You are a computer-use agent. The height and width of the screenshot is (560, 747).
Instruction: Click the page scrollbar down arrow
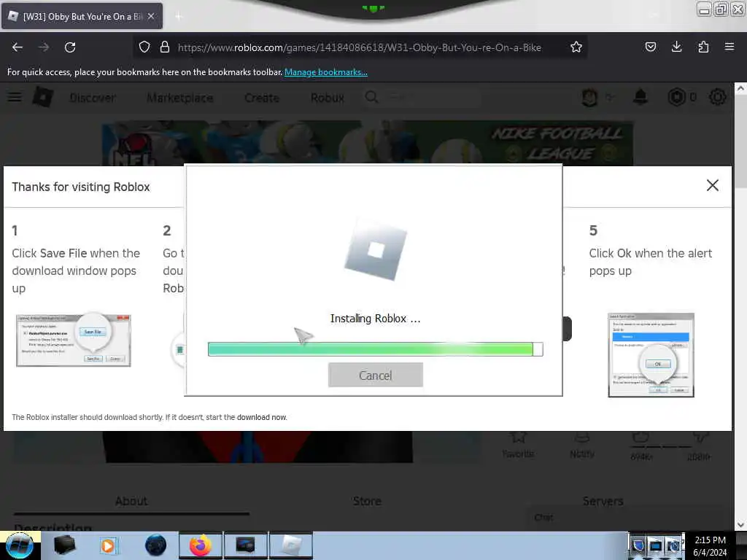coord(740,525)
